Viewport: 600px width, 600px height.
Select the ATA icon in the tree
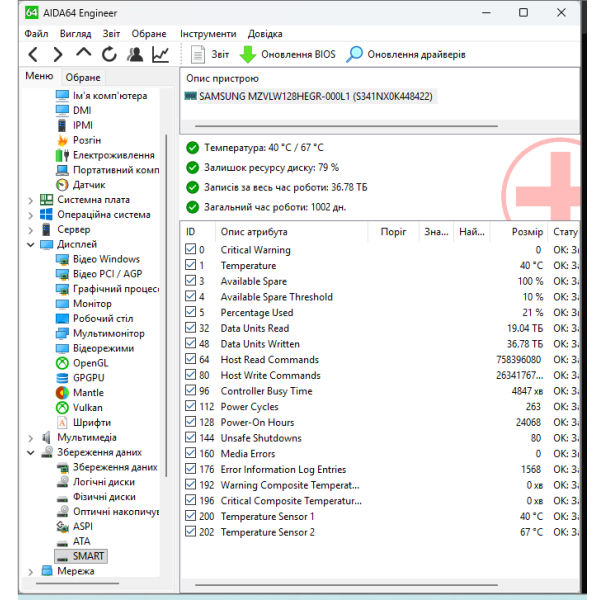[x=62, y=542]
